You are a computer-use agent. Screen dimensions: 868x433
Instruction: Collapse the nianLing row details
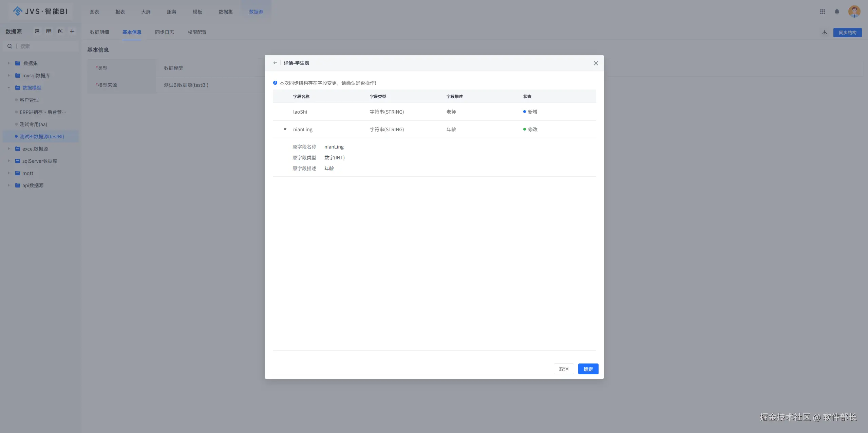[x=285, y=129]
